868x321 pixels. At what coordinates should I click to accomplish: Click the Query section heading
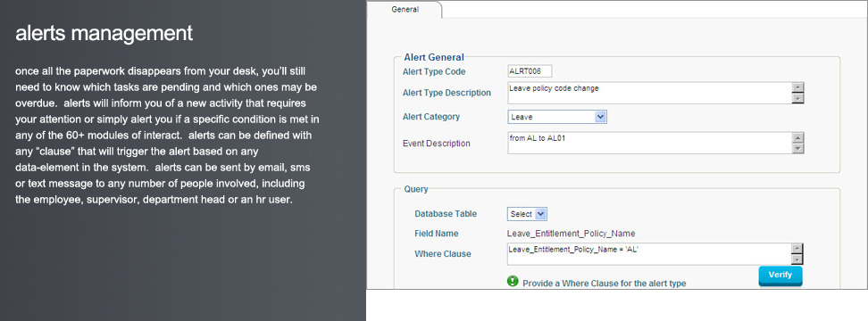pos(416,189)
